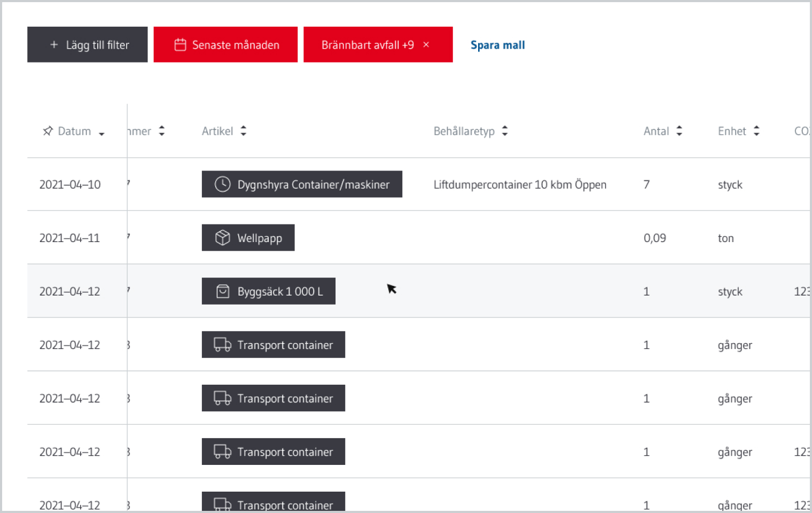This screenshot has width=812, height=513.
Task: Open the Datum sort dropdown arrow
Action: point(101,134)
